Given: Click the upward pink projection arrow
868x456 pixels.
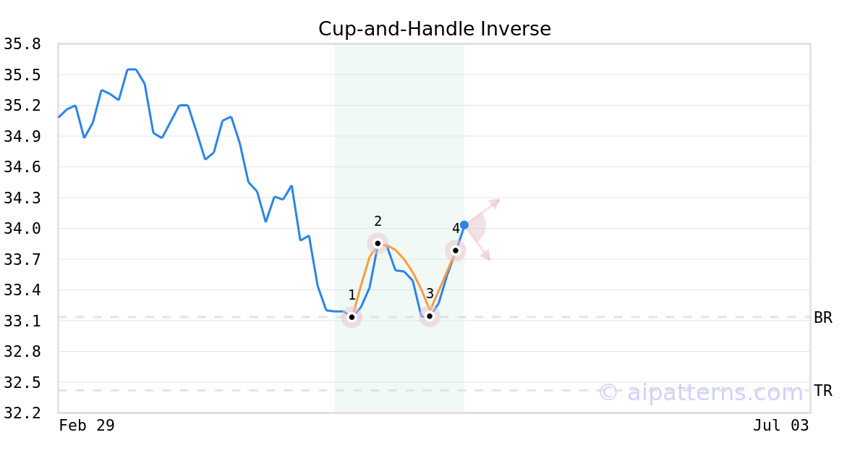Looking at the screenshot, I should coord(495,203).
